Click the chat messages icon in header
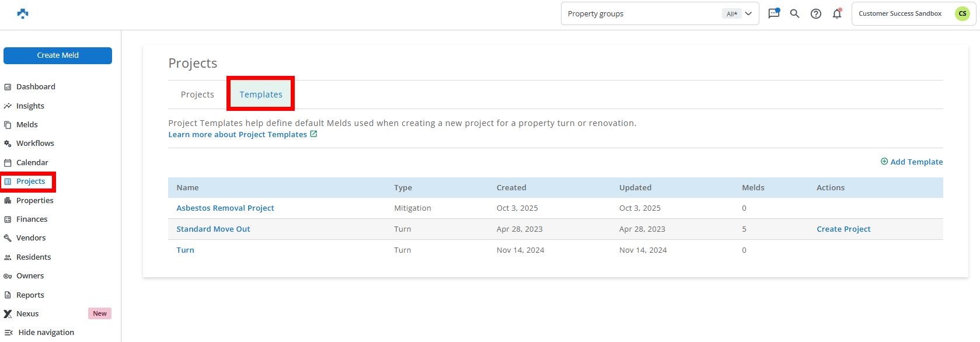The width and height of the screenshot is (980, 342). click(x=774, y=13)
